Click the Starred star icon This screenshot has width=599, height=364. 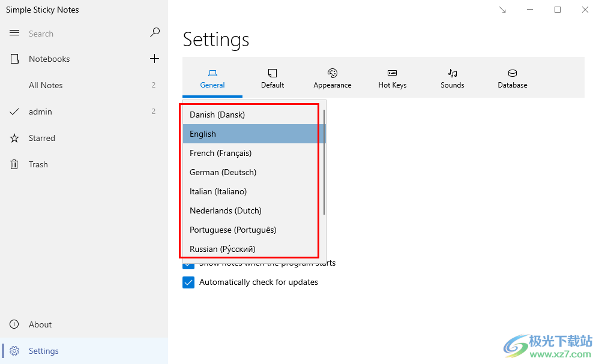pyautogui.click(x=14, y=138)
